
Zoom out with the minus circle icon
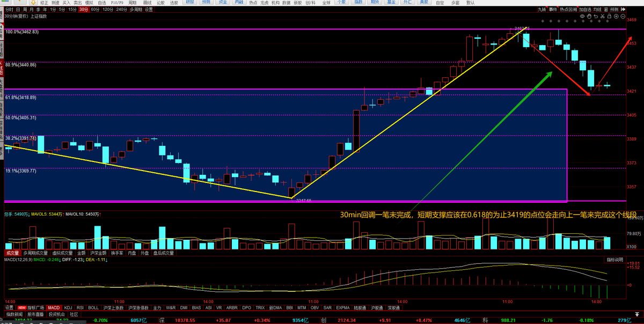[x=623, y=17]
